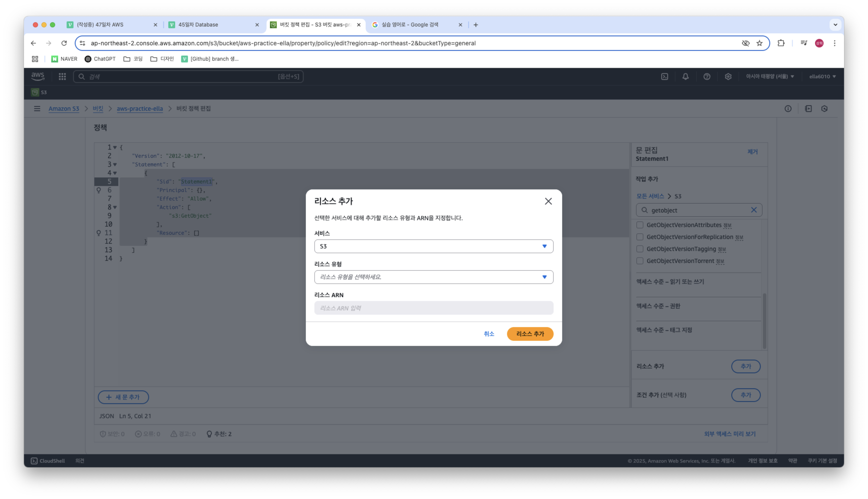Image resolution: width=868 pixels, height=499 pixels.
Task: Click the lightbulb suggestion on line 6
Action: (99, 190)
